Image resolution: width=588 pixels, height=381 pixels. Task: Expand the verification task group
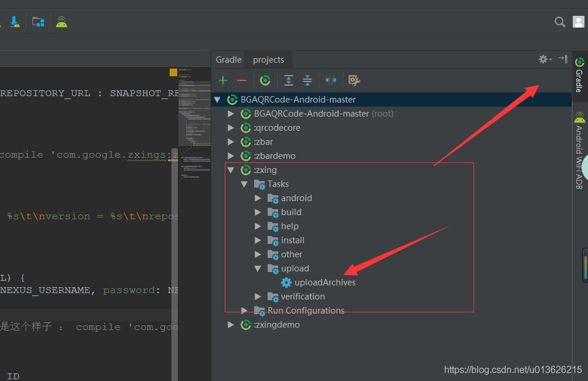258,297
